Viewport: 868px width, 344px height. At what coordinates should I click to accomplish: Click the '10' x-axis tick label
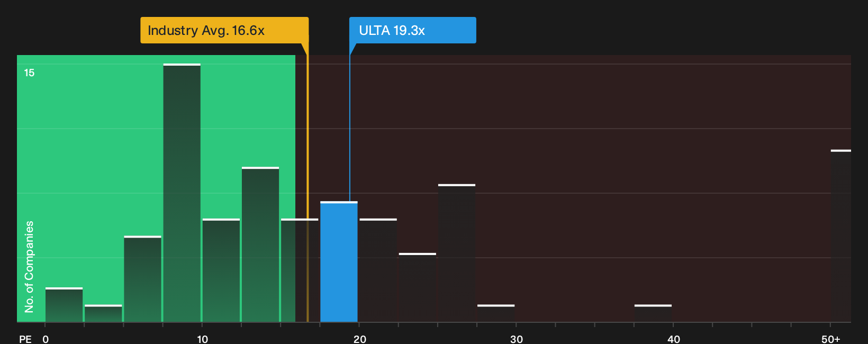[x=203, y=339]
